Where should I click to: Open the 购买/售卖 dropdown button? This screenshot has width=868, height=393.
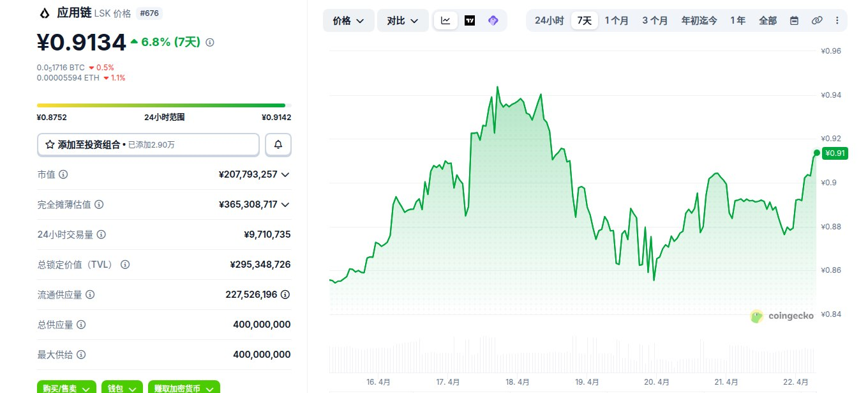click(66, 388)
